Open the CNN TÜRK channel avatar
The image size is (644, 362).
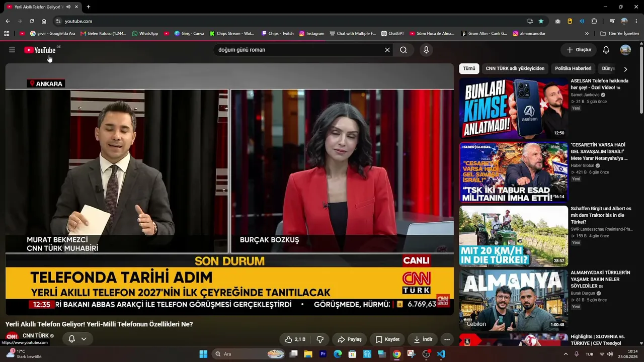point(12,336)
